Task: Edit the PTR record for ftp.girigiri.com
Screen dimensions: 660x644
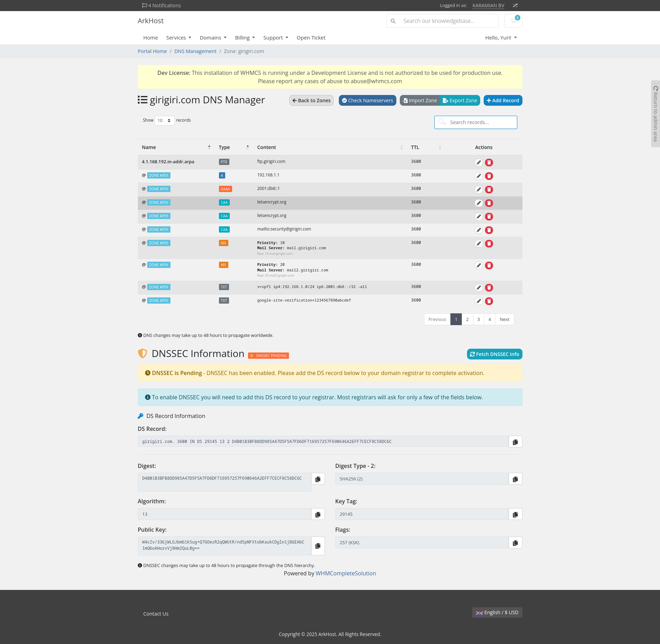Action: 478,163
